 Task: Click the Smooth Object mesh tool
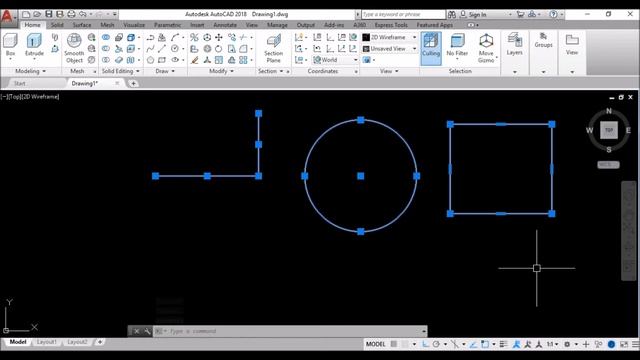point(74,48)
